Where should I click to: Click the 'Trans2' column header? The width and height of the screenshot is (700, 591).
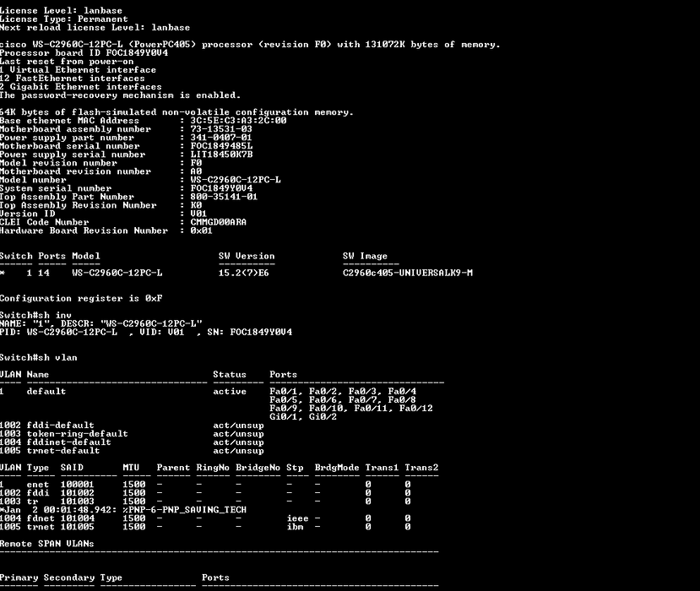pyautogui.click(x=421, y=468)
